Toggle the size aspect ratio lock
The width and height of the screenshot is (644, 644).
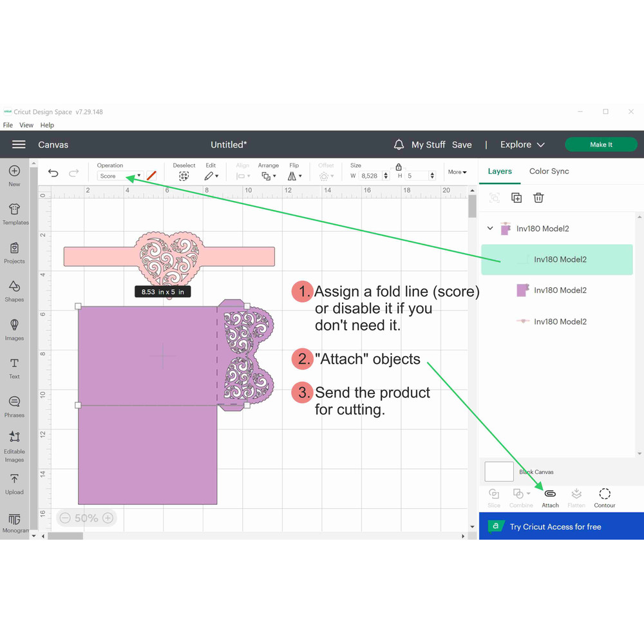(x=399, y=167)
